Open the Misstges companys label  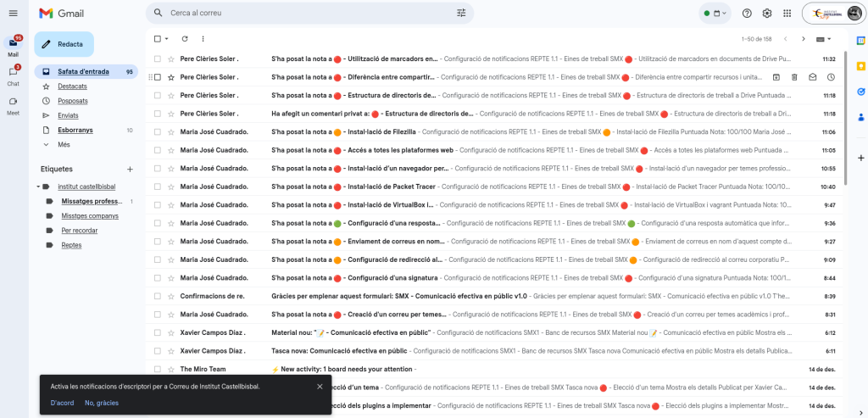click(90, 216)
